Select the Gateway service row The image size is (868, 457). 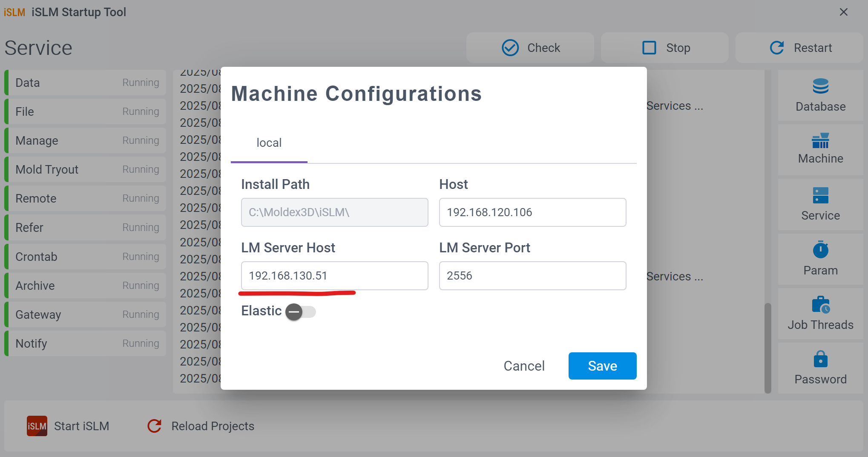pos(85,314)
